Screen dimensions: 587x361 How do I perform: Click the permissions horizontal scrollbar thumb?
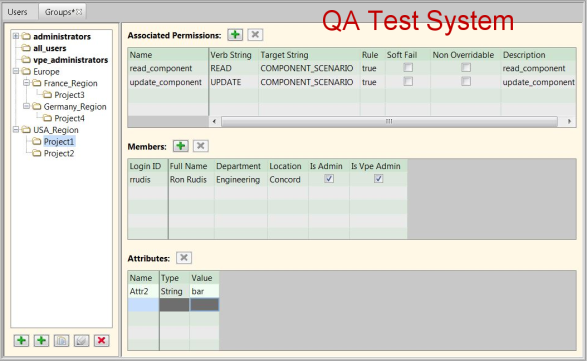tap(389, 121)
